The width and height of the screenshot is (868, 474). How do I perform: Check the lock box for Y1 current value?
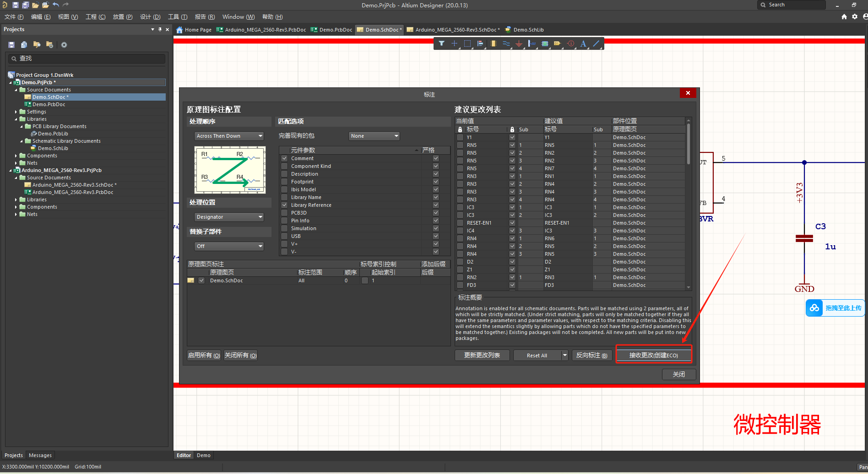click(x=460, y=137)
